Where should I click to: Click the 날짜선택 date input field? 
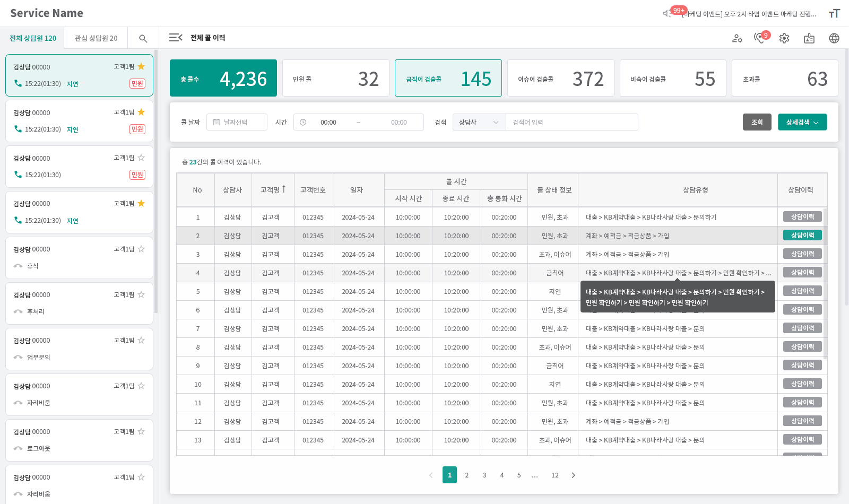[x=237, y=122]
